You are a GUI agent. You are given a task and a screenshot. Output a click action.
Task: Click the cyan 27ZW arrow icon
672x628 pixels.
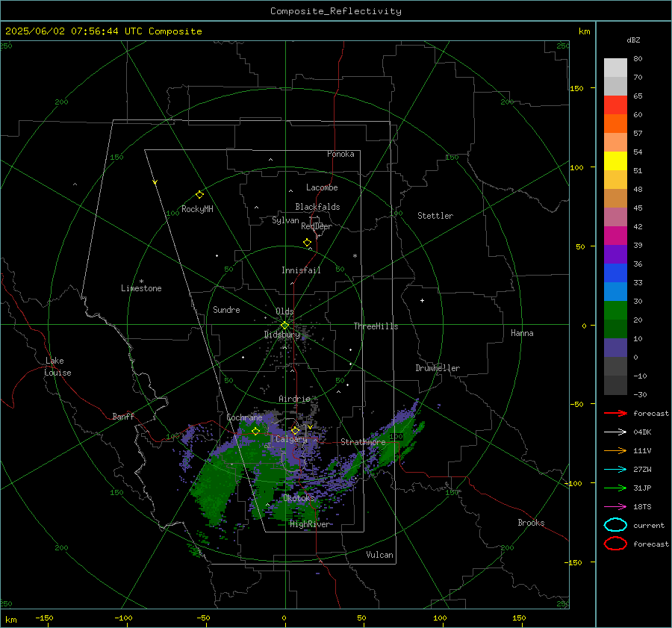tap(615, 470)
